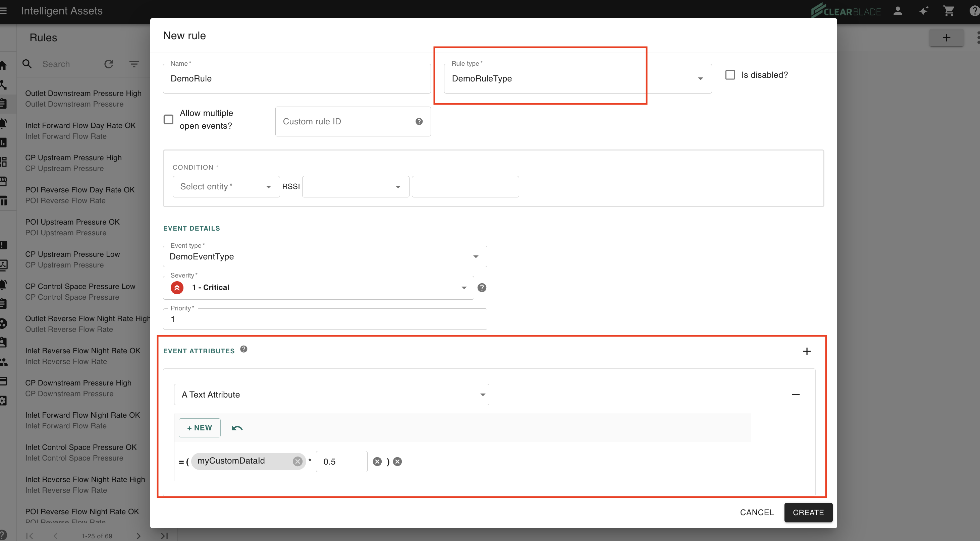Check Allow multiple open events checkbox
Image resolution: width=980 pixels, height=541 pixels.
168,119
